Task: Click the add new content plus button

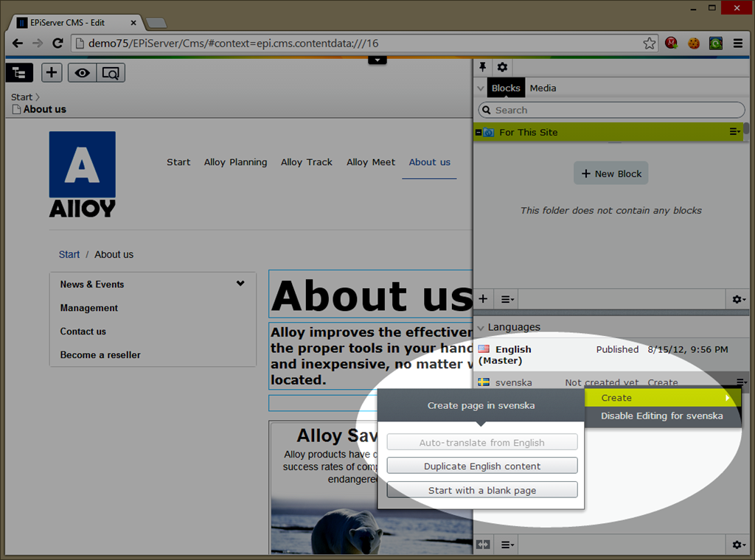Action: [52, 72]
